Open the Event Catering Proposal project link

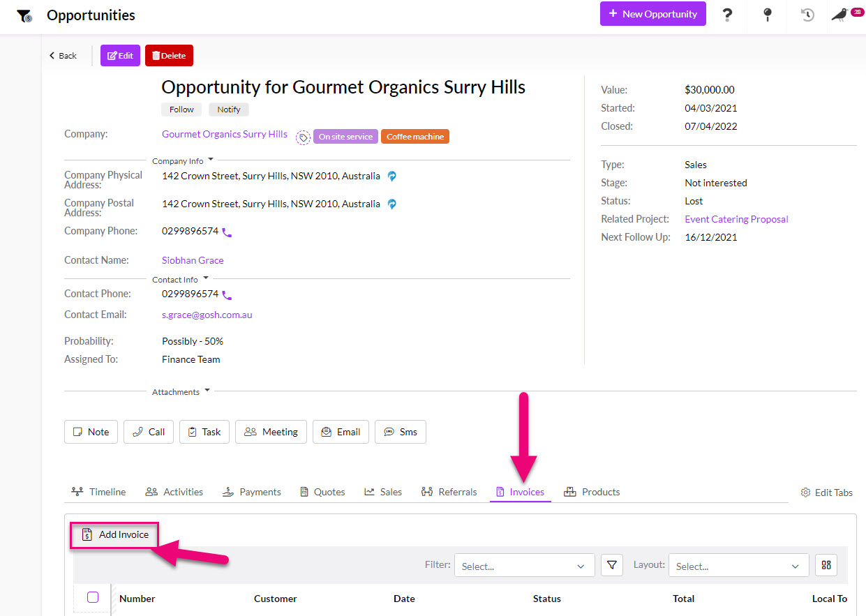coord(736,219)
